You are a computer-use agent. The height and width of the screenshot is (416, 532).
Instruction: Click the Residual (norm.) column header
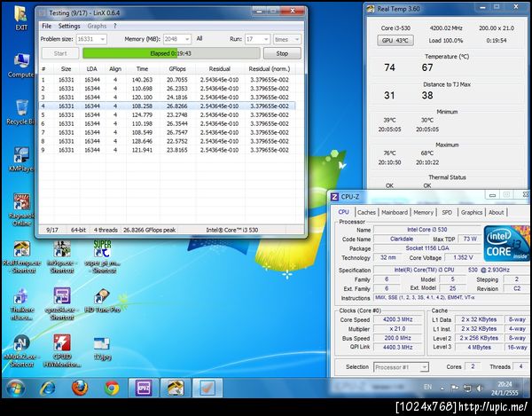[x=270, y=69]
